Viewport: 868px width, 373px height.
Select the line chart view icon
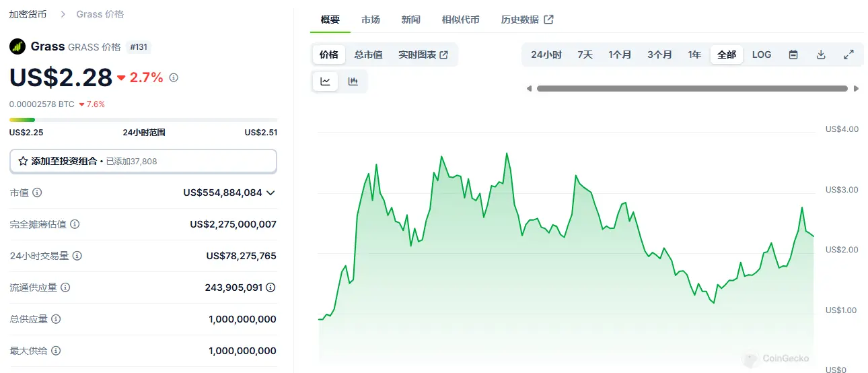[326, 81]
